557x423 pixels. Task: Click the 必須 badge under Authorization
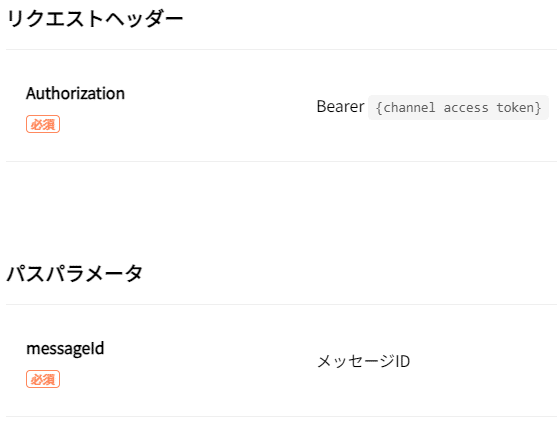pyautogui.click(x=43, y=124)
